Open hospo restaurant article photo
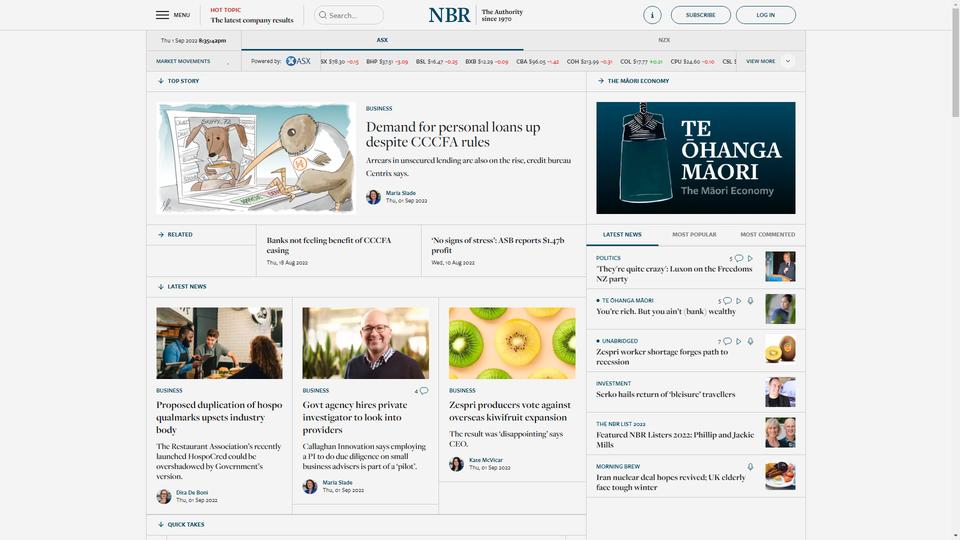 click(x=219, y=343)
